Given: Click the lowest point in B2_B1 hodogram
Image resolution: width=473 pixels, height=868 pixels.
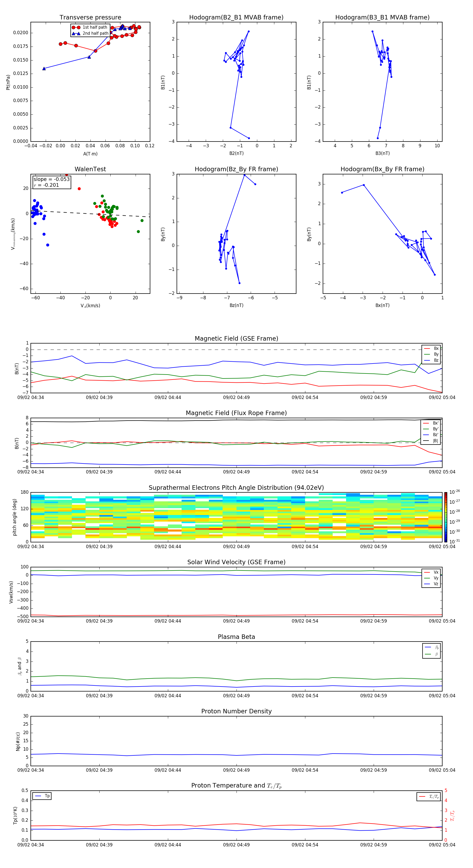Looking at the screenshot, I should click(249, 138).
